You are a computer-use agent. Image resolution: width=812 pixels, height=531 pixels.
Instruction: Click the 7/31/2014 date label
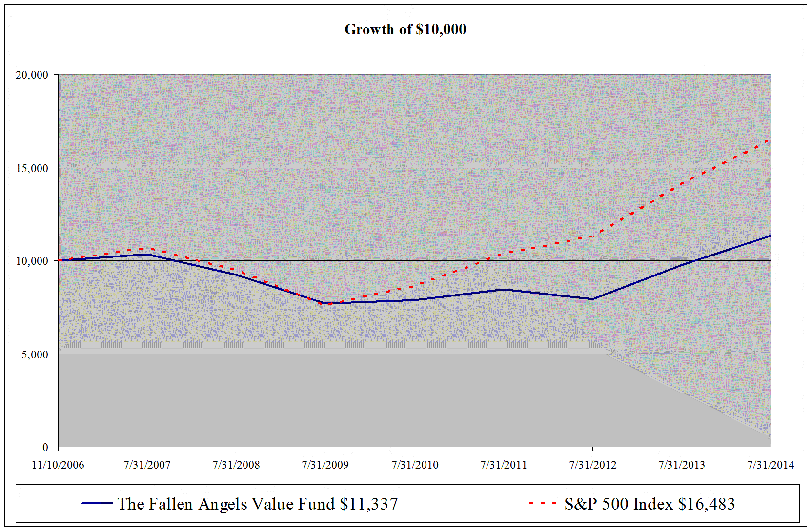(771, 465)
